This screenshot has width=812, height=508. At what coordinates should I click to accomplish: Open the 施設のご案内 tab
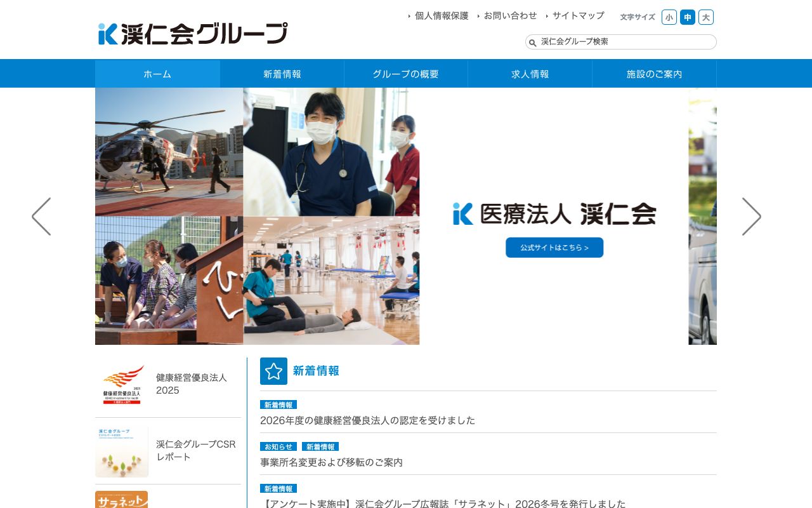(x=654, y=74)
